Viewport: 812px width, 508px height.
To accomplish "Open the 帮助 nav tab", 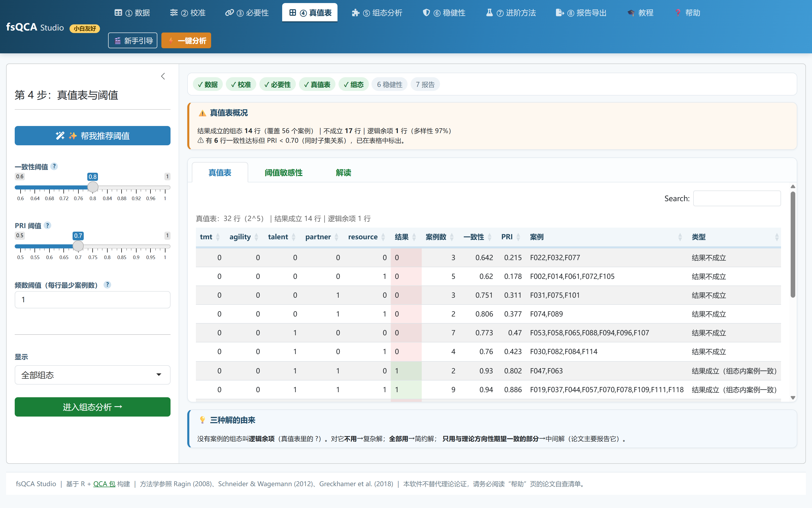I will [x=687, y=13].
